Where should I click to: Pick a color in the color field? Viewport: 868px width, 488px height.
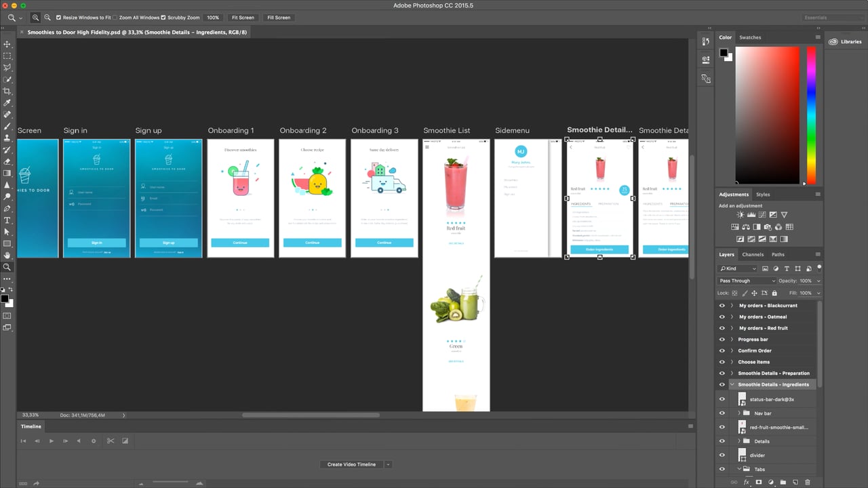coord(768,115)
